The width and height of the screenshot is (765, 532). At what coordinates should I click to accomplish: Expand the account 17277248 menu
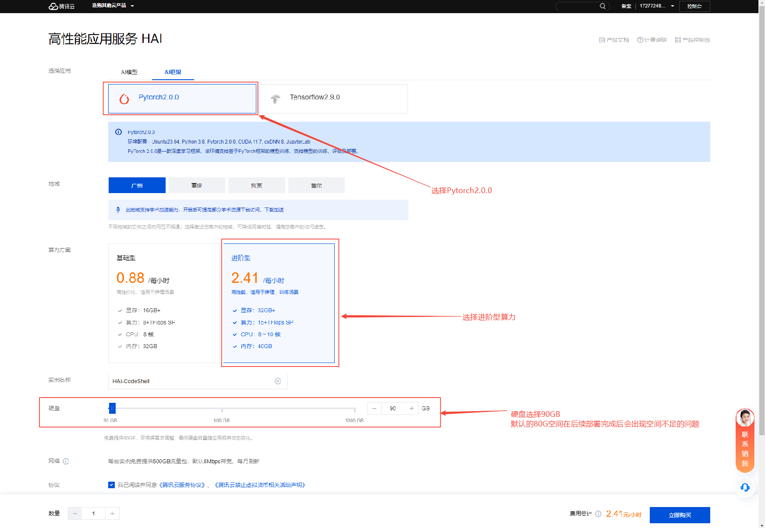656,6
